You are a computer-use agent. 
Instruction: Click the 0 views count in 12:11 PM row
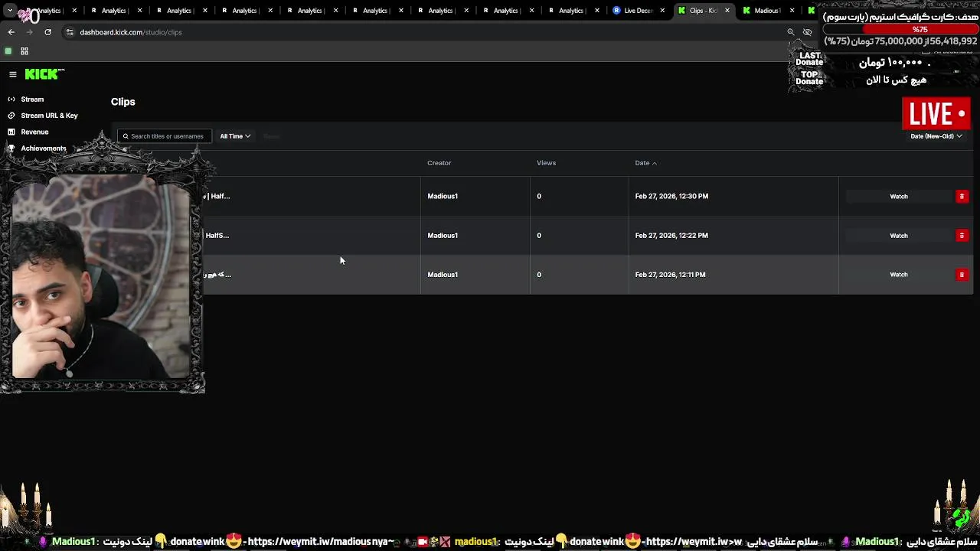[x=539, y=275]
